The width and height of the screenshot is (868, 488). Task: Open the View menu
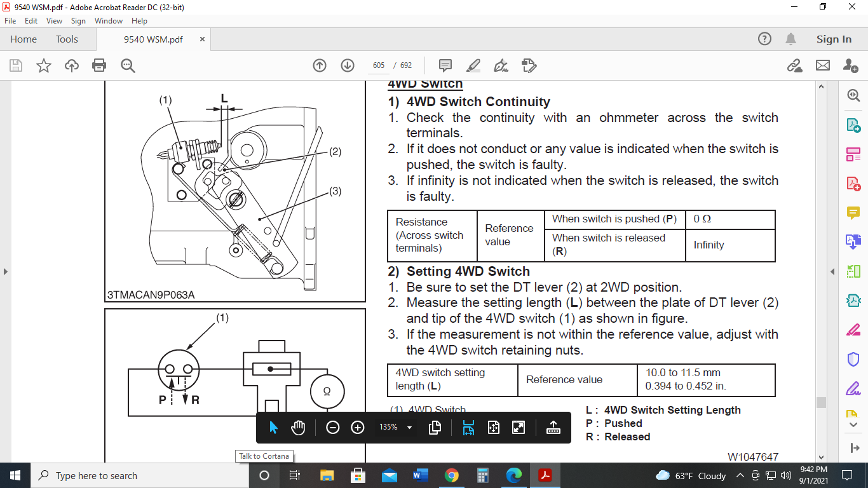pos(54,21)
